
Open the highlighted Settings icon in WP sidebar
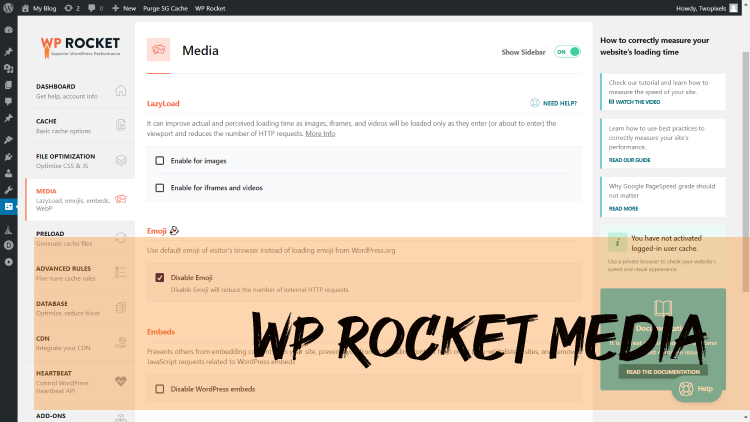coord(9,207)
